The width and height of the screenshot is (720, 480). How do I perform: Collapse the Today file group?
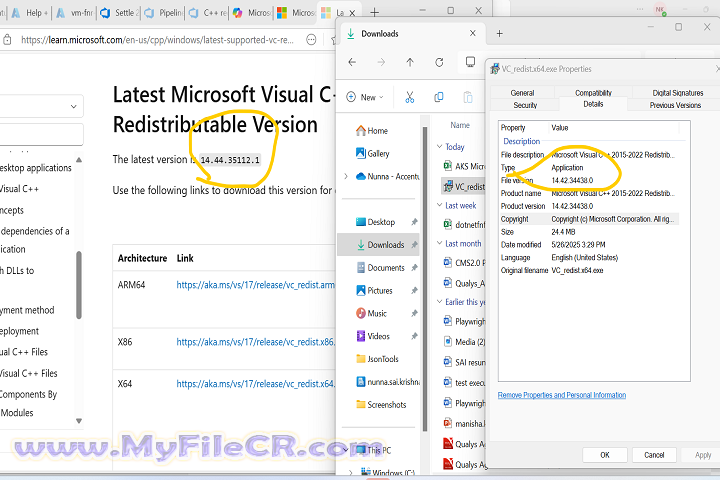pos(439,147)
